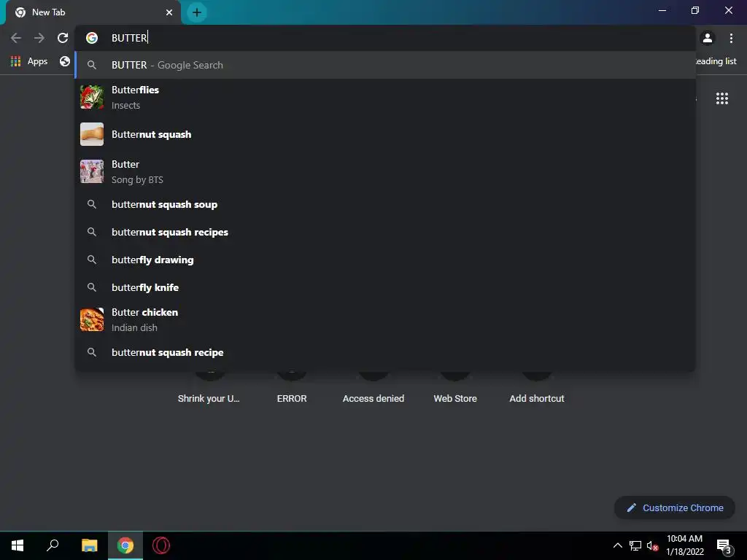Select butternut squash recipe suggestion

pyautogui.click(x=385, y=352)
